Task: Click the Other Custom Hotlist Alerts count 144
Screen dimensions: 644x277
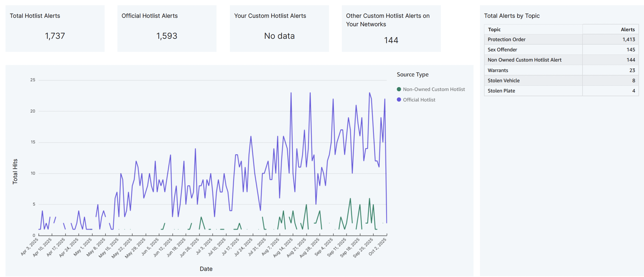Action: coord(391,40)
